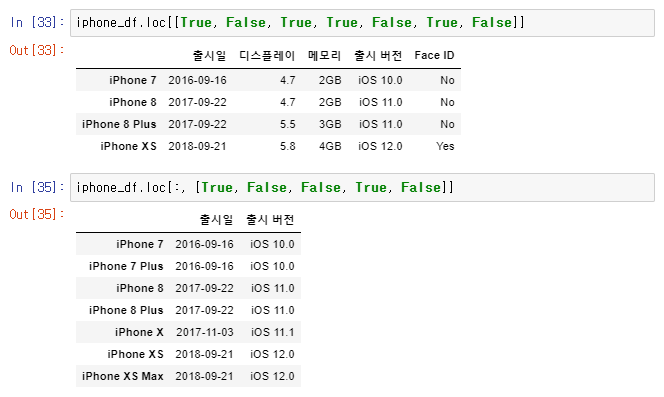Click the 출시일 header in first table

[x=209, y=56]
